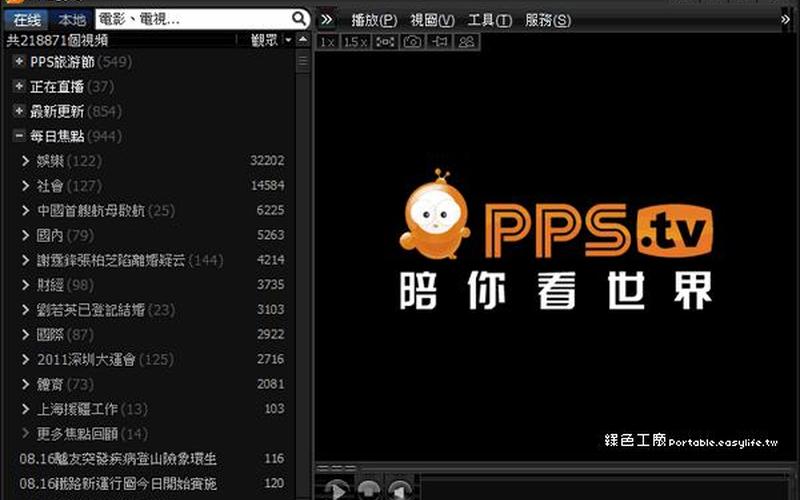Set playback speed to 1x
800x500 pixels.
coord(328,42)
